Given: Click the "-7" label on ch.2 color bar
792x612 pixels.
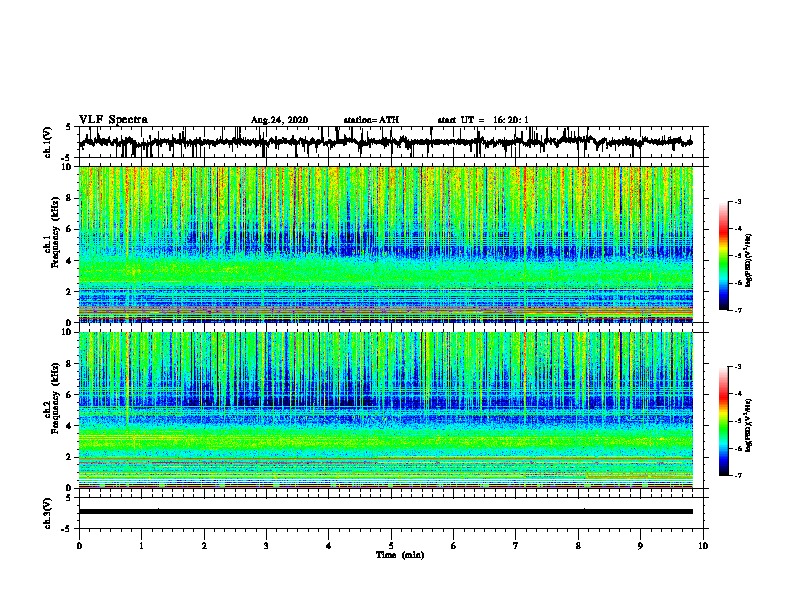Looking at the screenshot, I should pyautogui.click(x=738, y=475).
